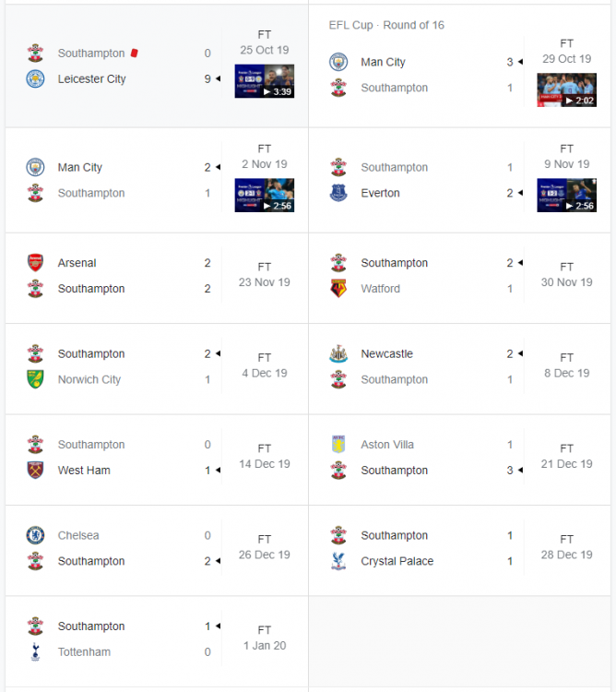Play the Everton match highlights video

(566, 196)
